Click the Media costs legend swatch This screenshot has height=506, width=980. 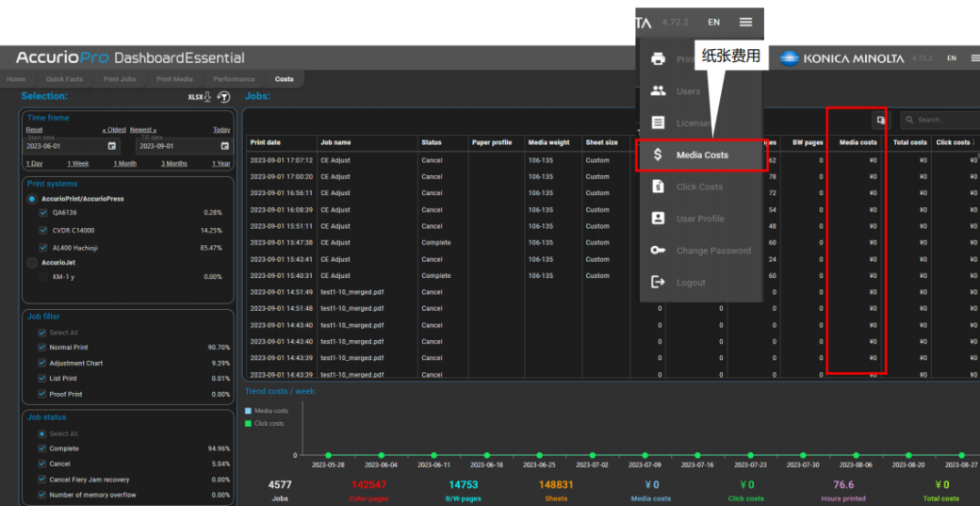(248, 411)
